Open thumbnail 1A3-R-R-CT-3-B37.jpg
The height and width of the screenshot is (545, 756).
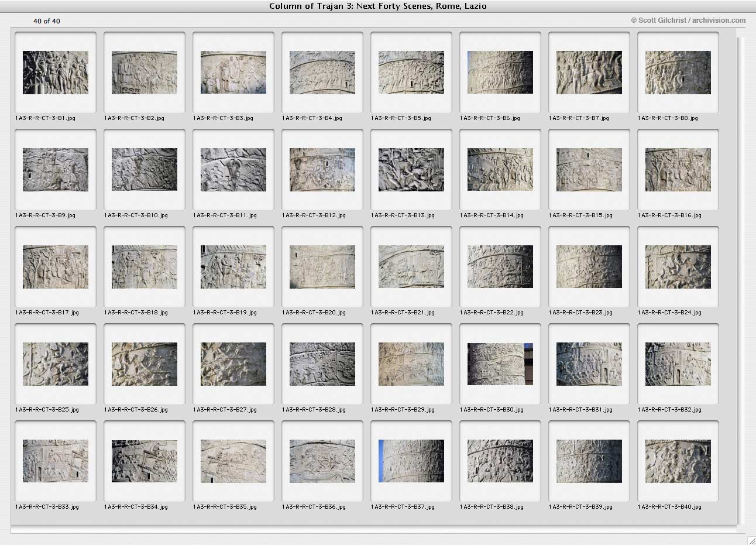411,461
